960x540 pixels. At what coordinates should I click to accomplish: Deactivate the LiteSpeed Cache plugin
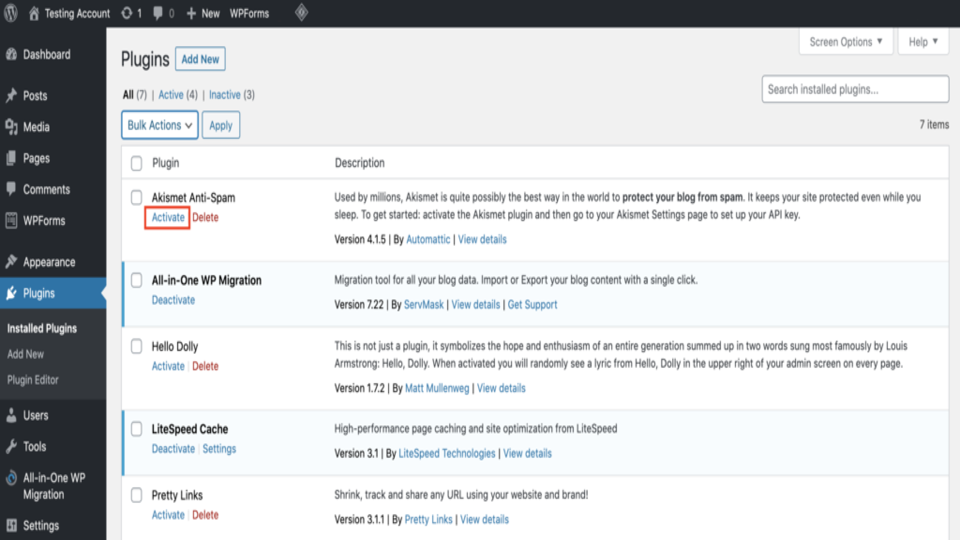pos(173,449)
